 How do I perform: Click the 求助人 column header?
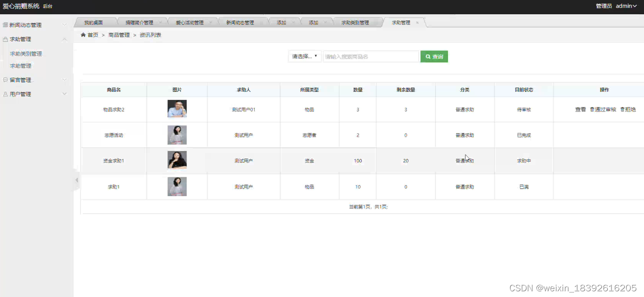(244, 90)
